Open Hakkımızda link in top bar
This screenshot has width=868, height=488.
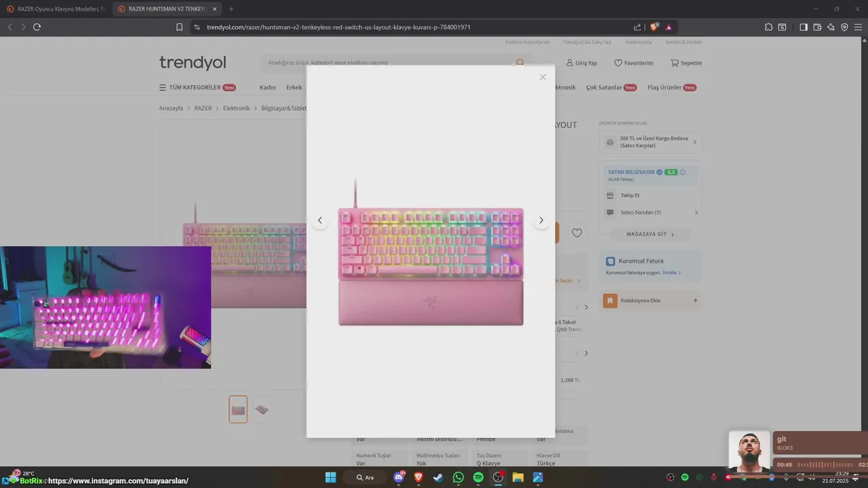638,42
